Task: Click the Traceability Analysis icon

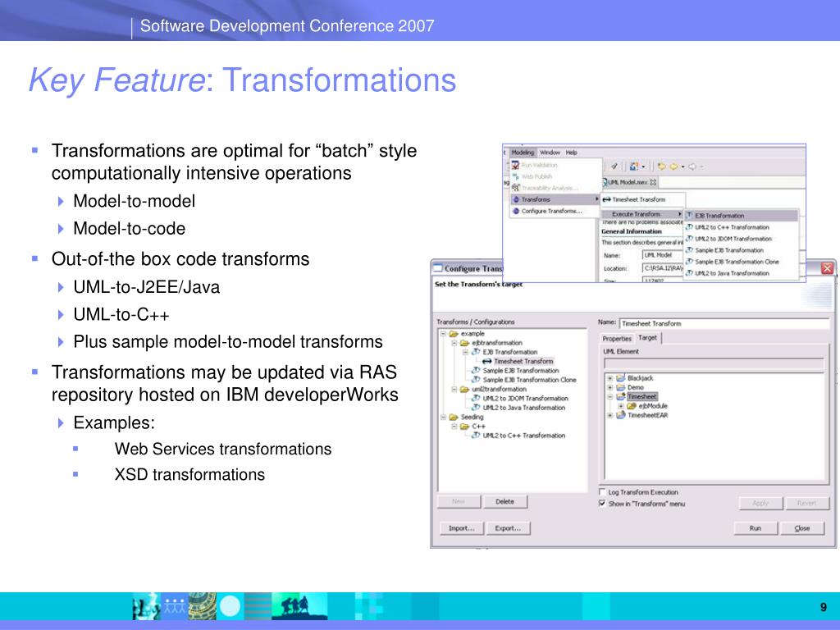Action: point(515,188)
